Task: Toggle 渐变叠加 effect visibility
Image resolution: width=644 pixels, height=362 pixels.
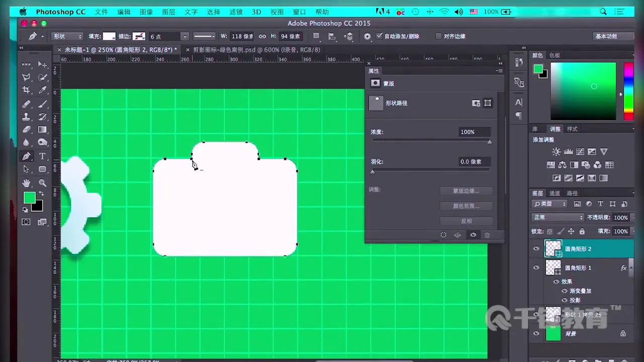Action: tap(565, 291)
